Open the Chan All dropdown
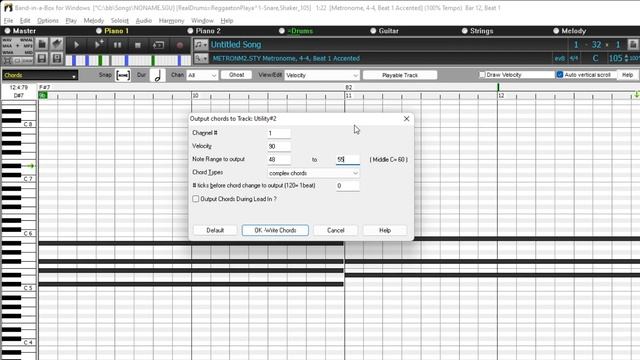Viewport: 640px width, 360px height. [x=202, y=75]
